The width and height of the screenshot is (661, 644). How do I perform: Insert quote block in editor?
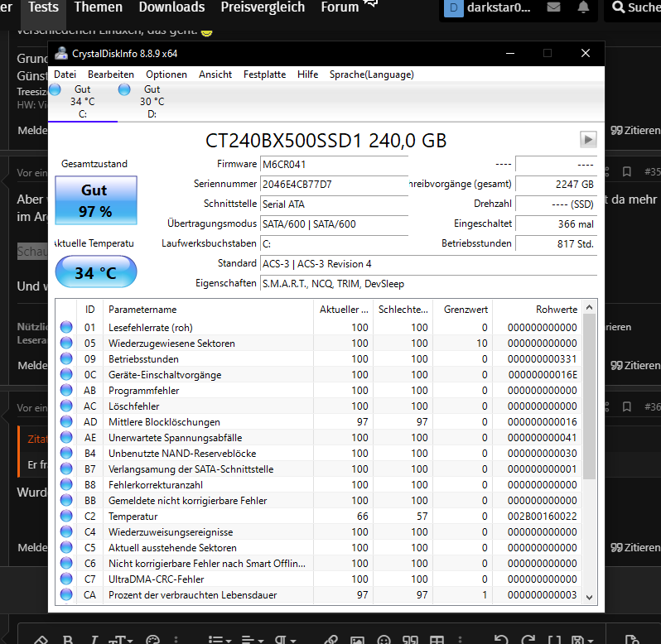point(410,640)
